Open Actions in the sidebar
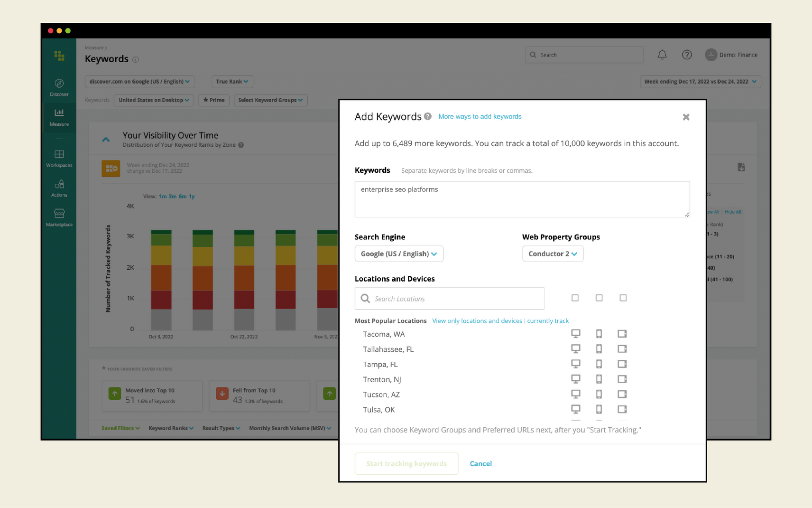Image resolution: width=812 pixels, height=508 pixels. point(59,188)
